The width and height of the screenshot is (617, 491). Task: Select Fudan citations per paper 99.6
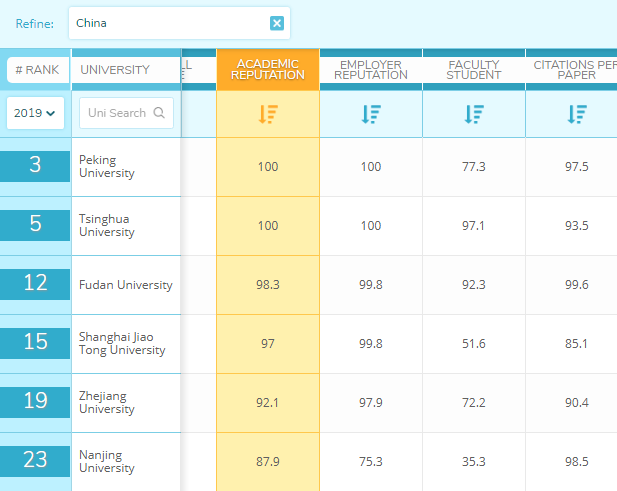tap(577, 284)
